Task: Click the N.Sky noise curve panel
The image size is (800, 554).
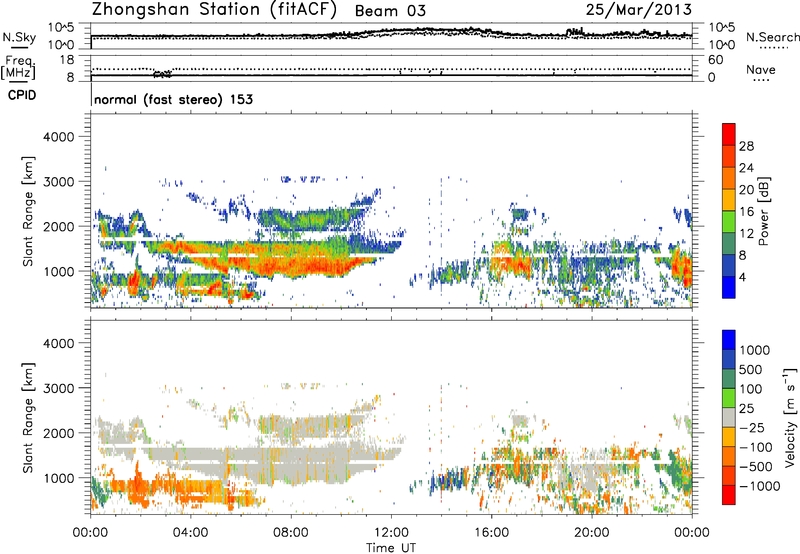Action: [x=391, y=36]
